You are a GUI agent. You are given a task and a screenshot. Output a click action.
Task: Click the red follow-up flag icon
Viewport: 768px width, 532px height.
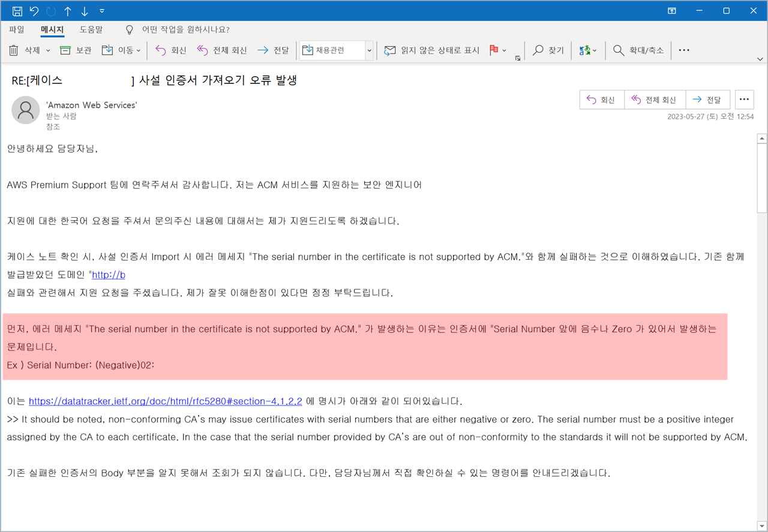(494, 50)
